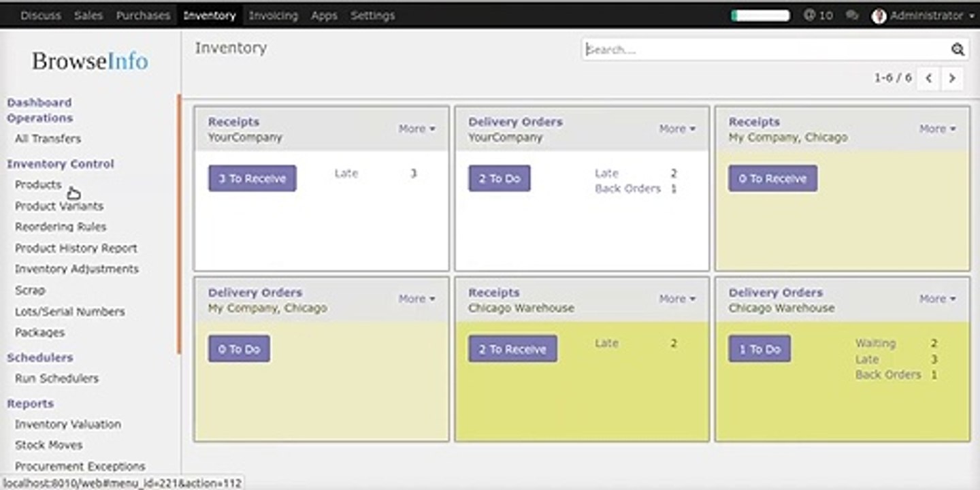Click the 1-6 / 6 pager counter
980x490 pixels.
point(893,78)
